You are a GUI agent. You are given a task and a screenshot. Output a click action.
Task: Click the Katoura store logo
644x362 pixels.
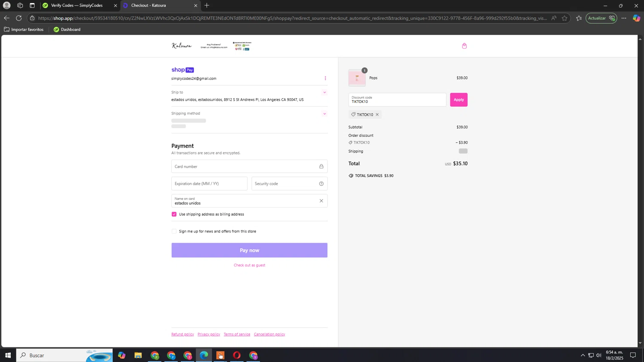tap(182, 46)
